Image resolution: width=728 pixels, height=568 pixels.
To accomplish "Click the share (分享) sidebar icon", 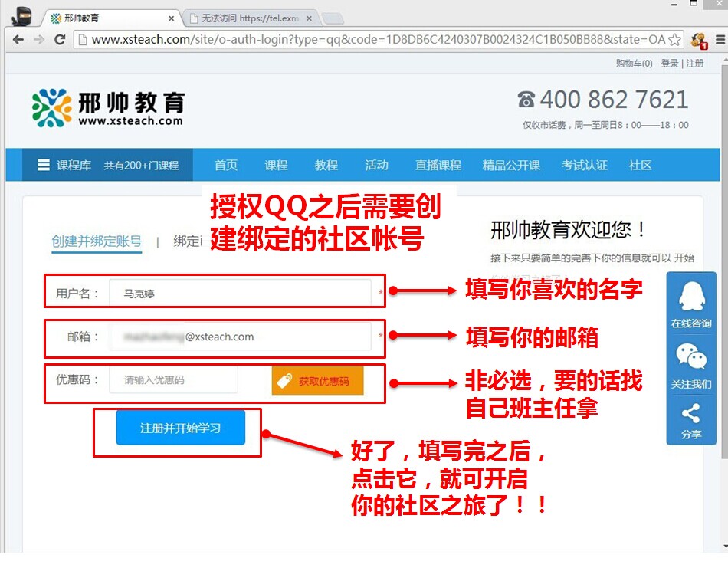I will point(691,421).
